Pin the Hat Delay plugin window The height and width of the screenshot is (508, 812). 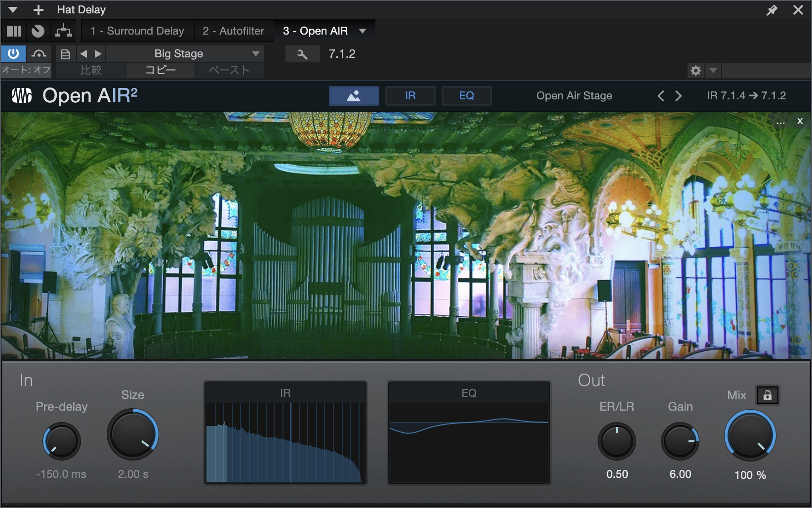771,10
